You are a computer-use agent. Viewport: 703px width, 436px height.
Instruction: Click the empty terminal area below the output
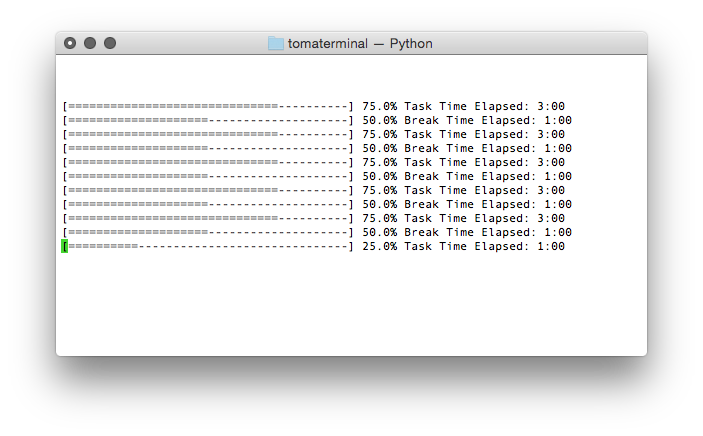click(x=352, y=305)
